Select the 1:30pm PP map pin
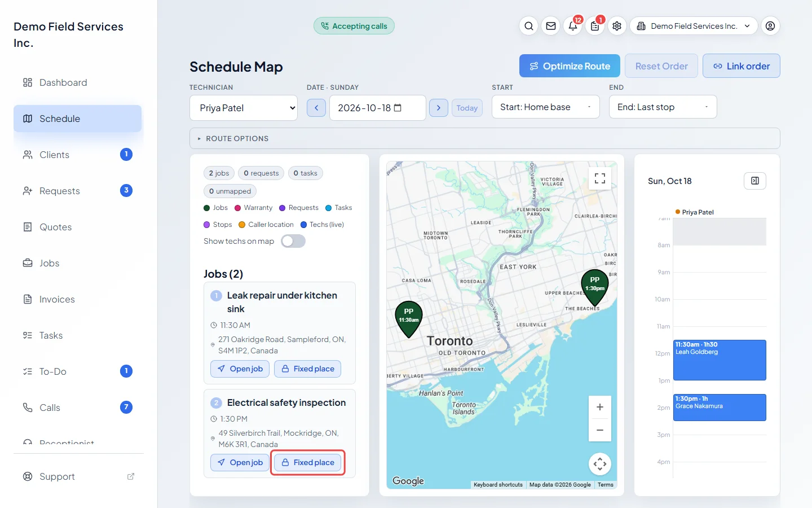Image resolution: width=812 pixels, height=508 pixels. click(595, 287)
